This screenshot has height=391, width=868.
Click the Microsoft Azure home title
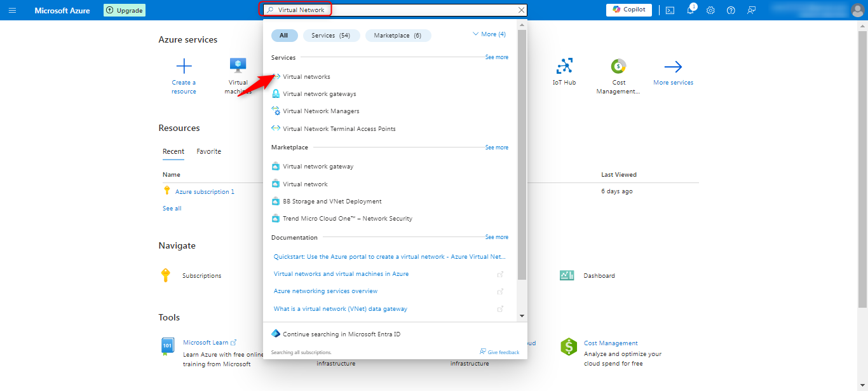coord(62,10)
